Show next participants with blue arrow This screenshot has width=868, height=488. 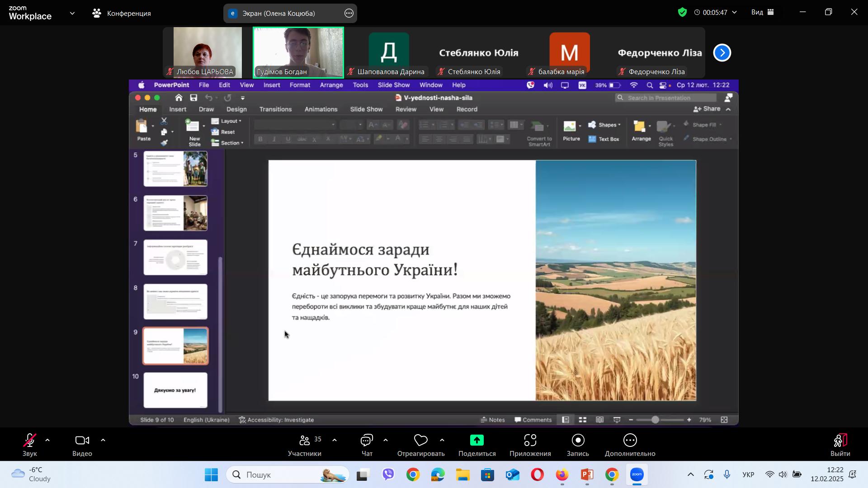[x=722, y=53]
